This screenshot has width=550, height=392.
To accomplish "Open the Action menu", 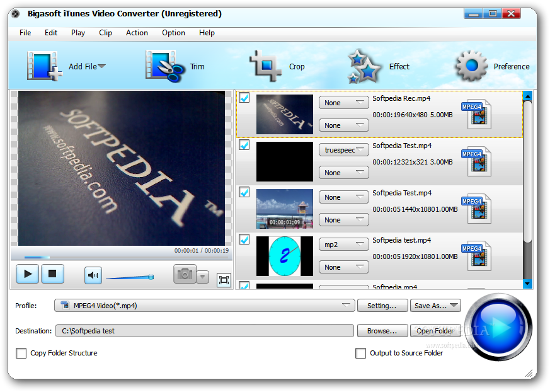I will [137, 33].
